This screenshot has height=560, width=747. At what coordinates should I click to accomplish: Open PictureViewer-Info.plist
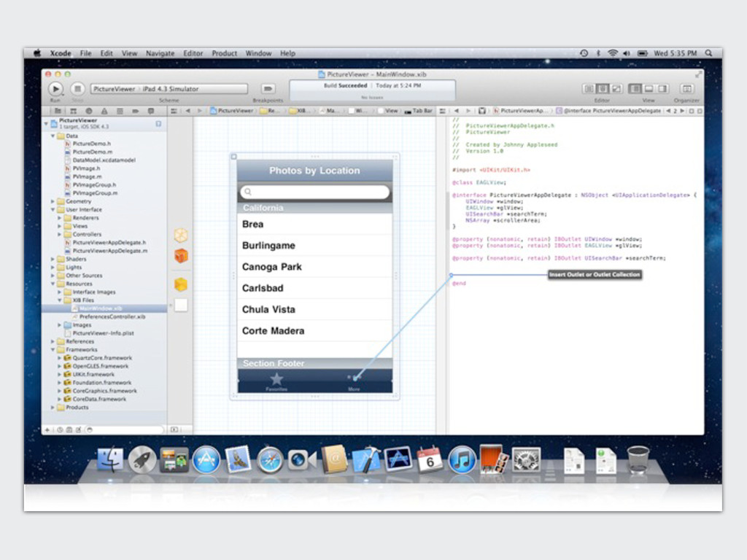pos(103,333)
